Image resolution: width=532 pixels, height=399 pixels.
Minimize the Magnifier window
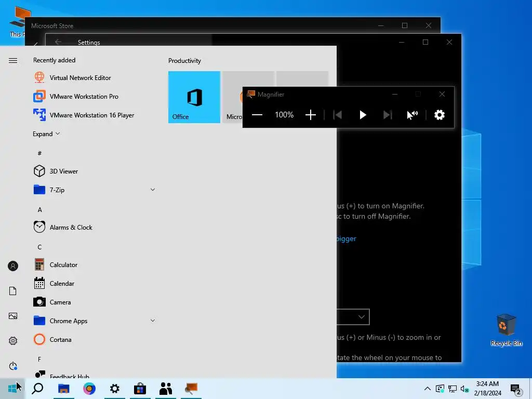click(x=395, y=94)
